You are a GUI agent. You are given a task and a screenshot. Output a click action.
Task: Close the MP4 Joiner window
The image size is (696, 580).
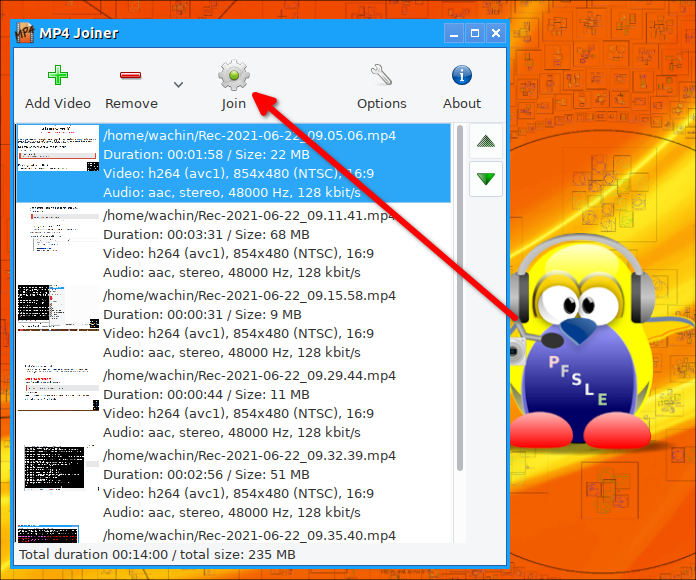point(496,33)
